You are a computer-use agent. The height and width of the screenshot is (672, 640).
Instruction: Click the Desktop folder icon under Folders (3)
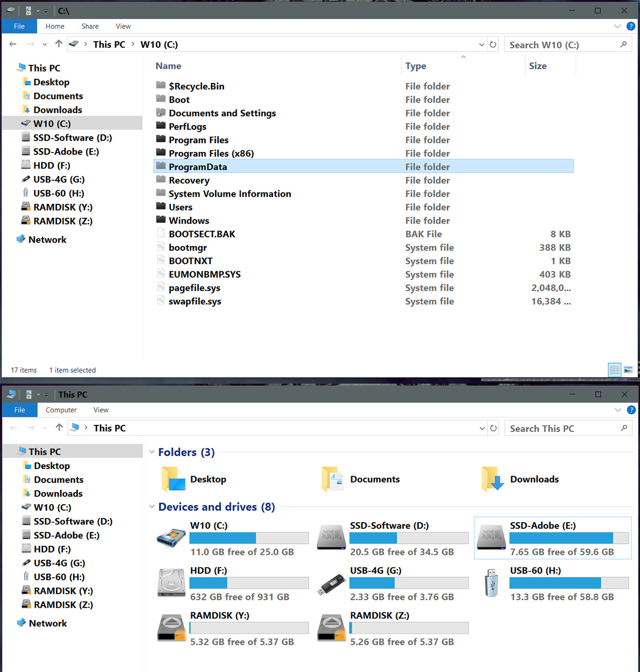coord(173,479)
